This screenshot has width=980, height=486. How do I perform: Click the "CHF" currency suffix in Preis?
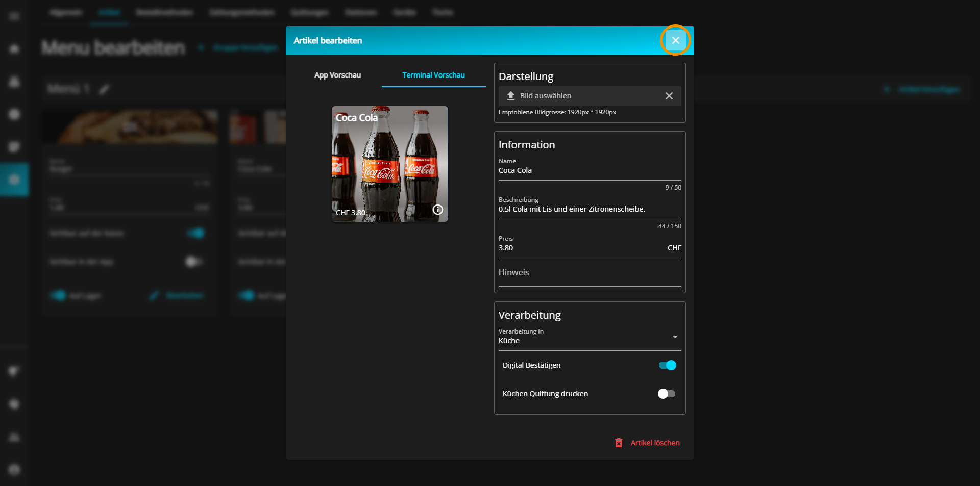pyautogui.click(x=674, y=248)
